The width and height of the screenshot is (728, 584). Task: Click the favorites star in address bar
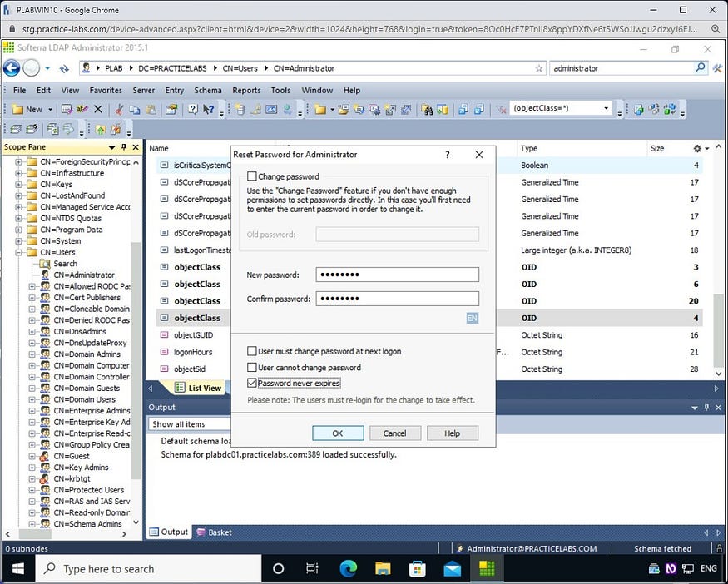pos(538,68)
